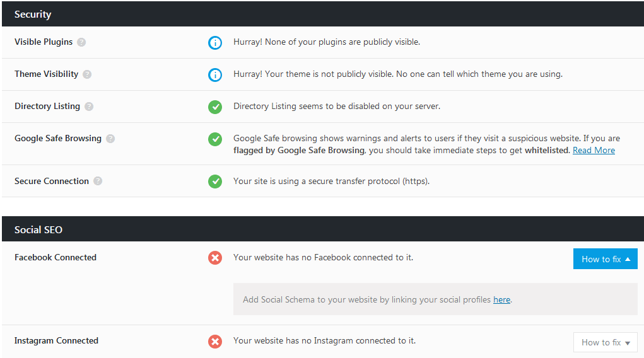Screen dimensions: 644x358
Task: Click green check in Directory Listing row
Action: pyautogui.click(x=215, y=107)
